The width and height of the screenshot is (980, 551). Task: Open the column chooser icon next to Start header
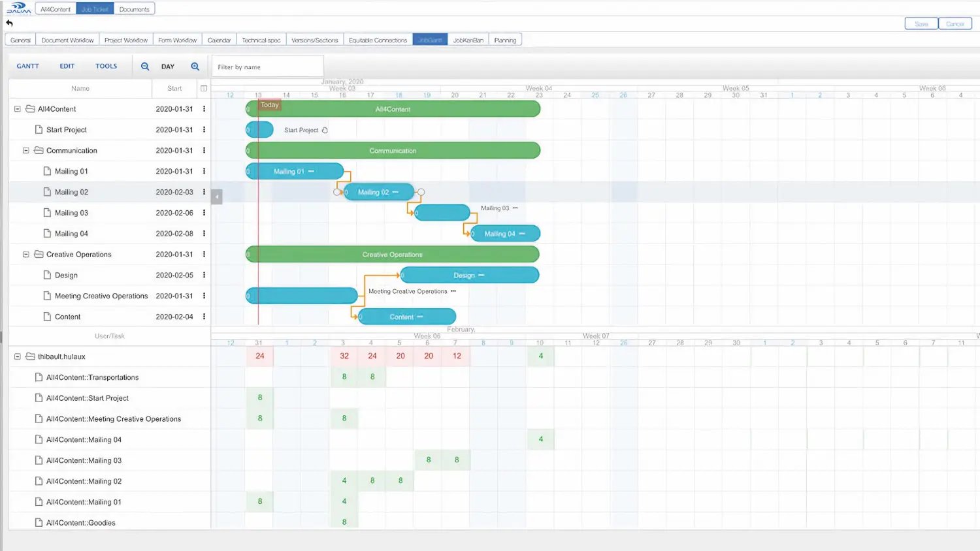pyautogui.click(x=204, y=88)
